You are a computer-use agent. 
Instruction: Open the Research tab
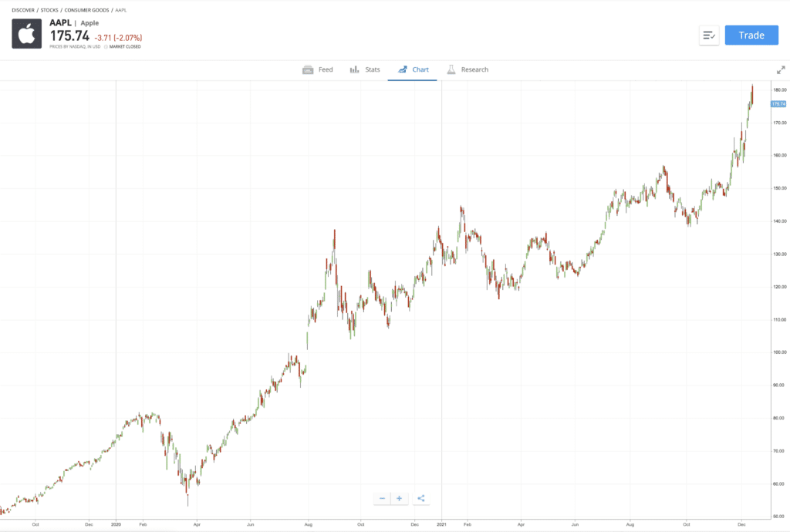coord(468,69)
